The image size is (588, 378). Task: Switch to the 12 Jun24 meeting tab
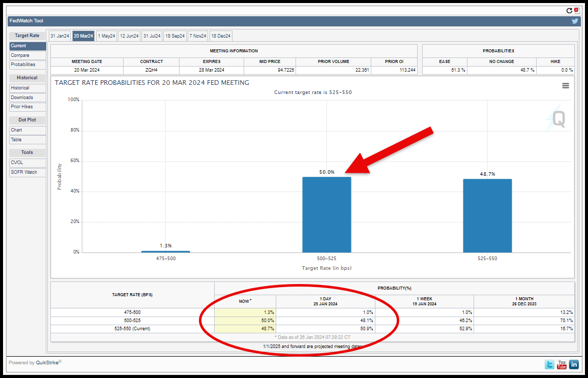tap(129, 36)
